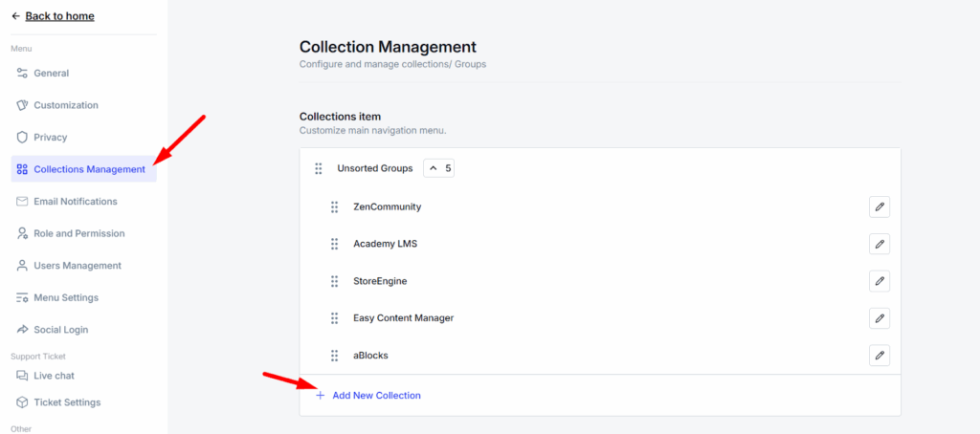
Task: Open Users Management menu item
Action: pyautogui.click(x=84, y=266)
